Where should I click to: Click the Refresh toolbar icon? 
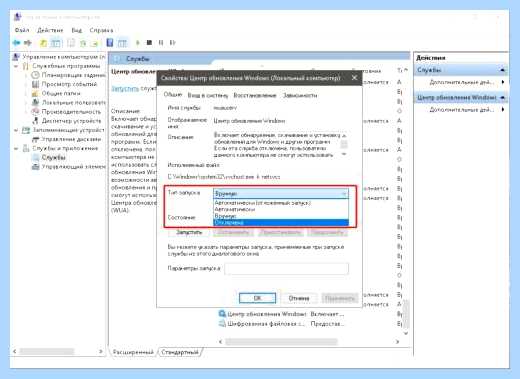(x=83, y=43)
